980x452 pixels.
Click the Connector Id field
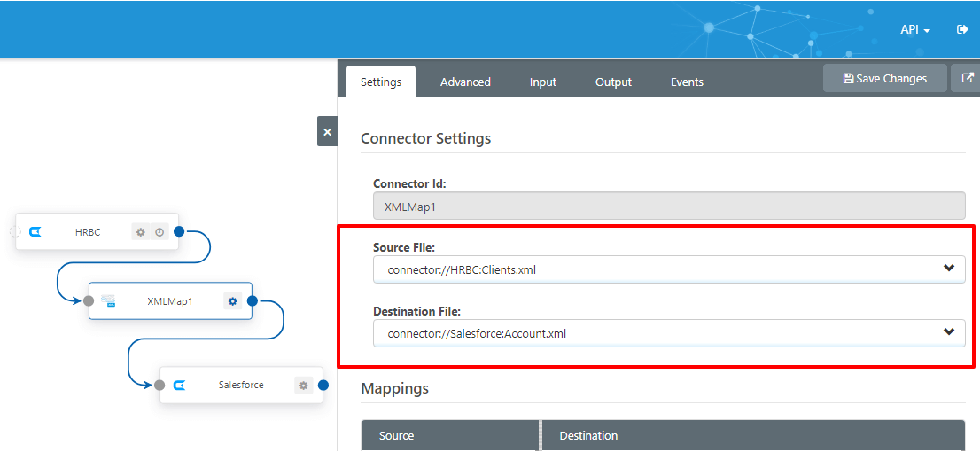(668, 206)
